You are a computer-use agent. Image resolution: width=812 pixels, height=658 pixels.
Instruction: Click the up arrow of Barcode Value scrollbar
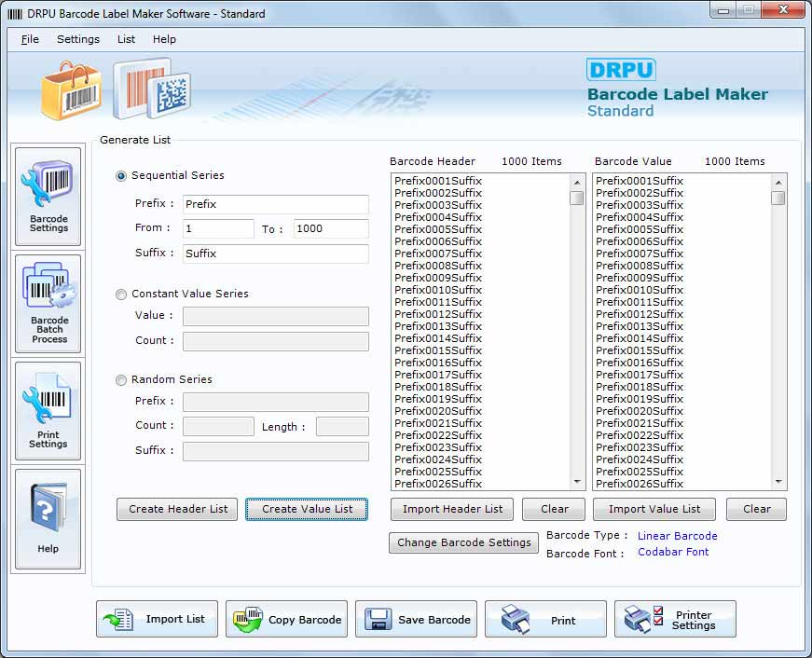click(778, 183)
